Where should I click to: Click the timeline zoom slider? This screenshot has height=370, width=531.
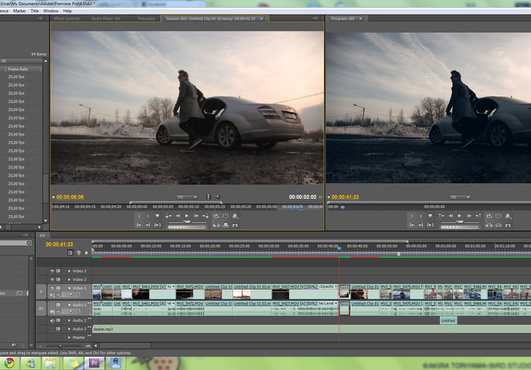point(61,346)
